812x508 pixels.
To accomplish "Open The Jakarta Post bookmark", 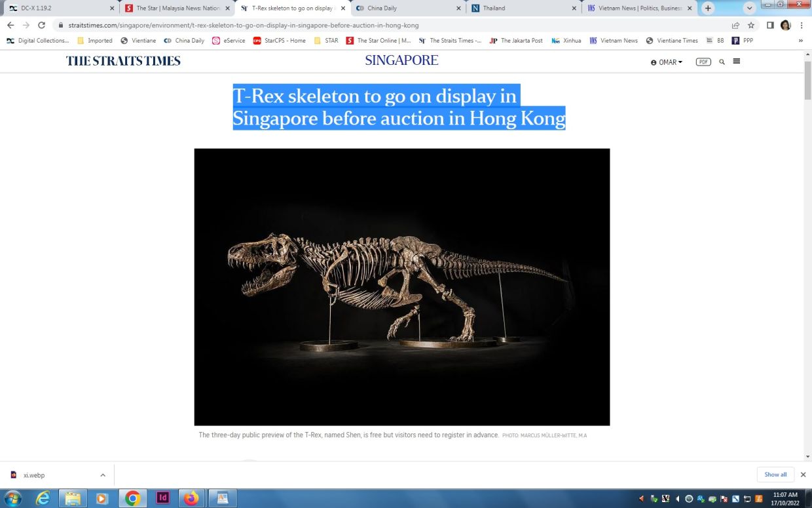I will click(x=516, y=41).
